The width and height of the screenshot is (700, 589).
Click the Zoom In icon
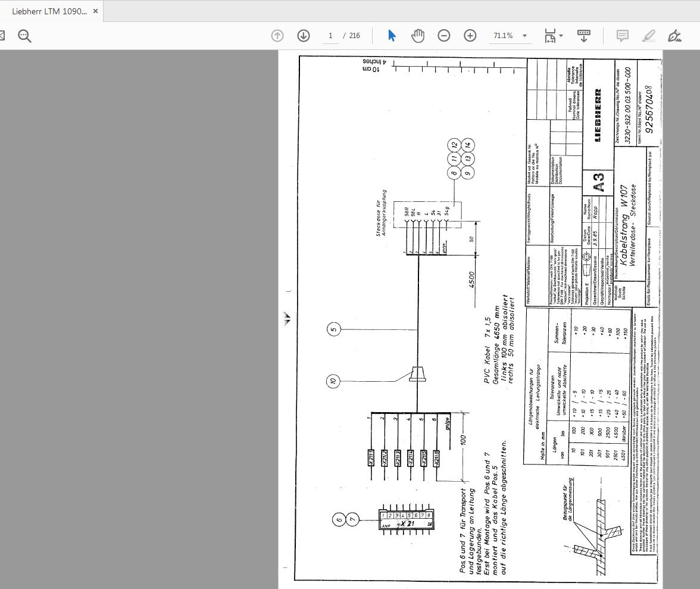tap(470, 36)
